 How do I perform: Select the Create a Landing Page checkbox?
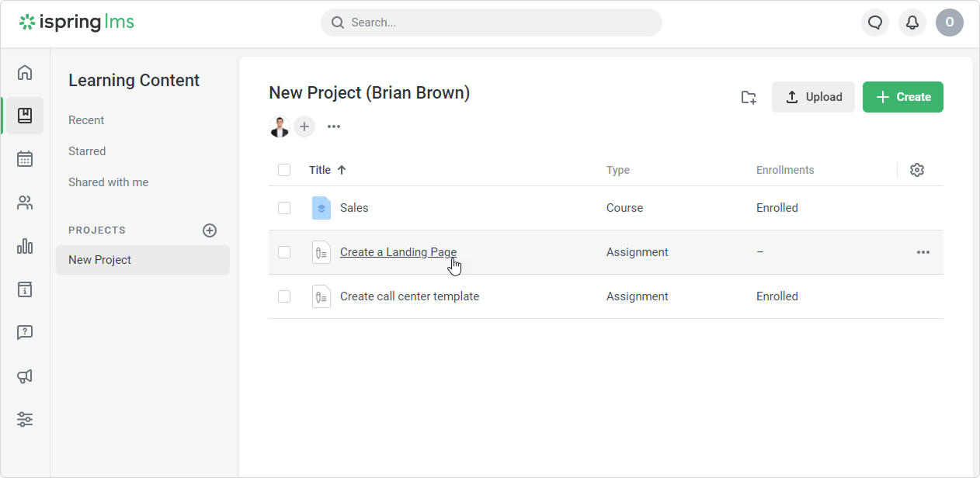click(284, 252)
